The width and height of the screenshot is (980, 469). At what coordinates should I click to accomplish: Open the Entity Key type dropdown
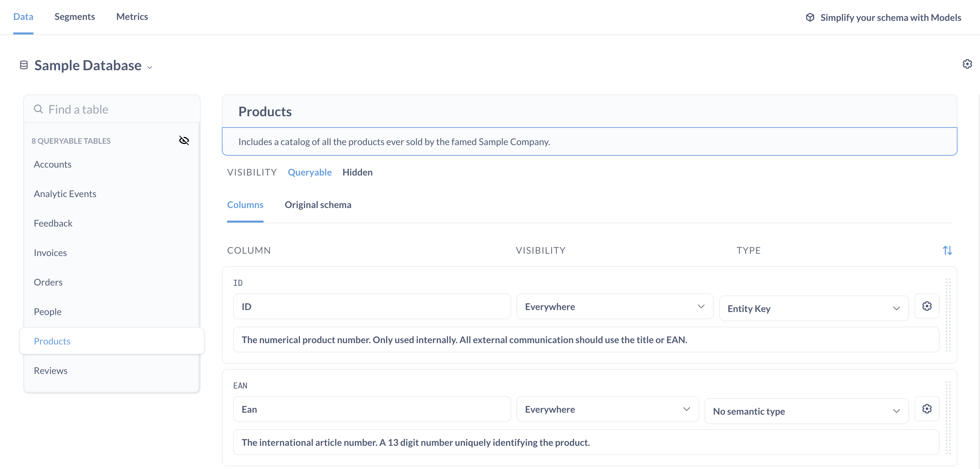tap(813, 308)
